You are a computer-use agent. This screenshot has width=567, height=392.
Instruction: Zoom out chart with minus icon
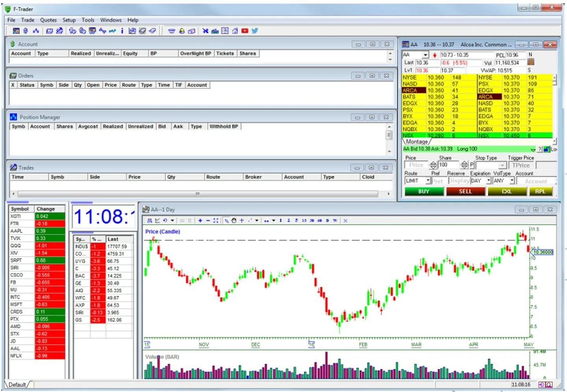pos(208,220)
